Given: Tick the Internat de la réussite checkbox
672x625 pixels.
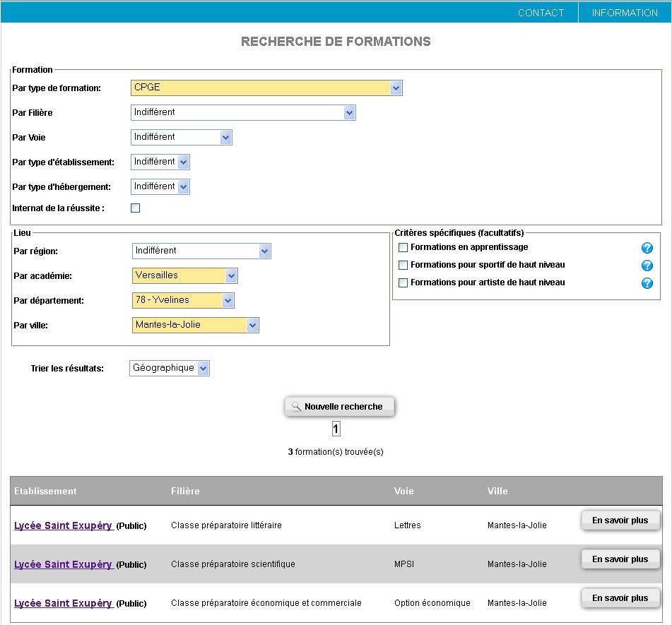Looking at the screenshot, I should 135,208.
